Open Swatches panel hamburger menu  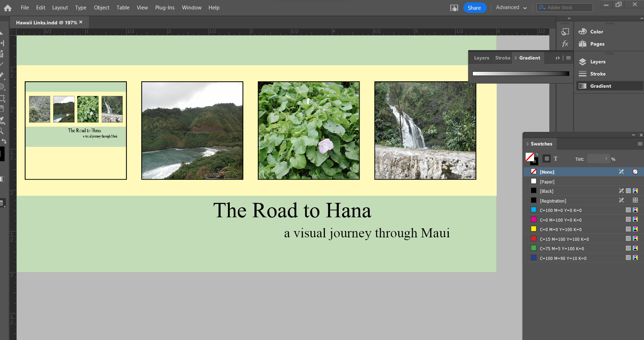[640, 144]
